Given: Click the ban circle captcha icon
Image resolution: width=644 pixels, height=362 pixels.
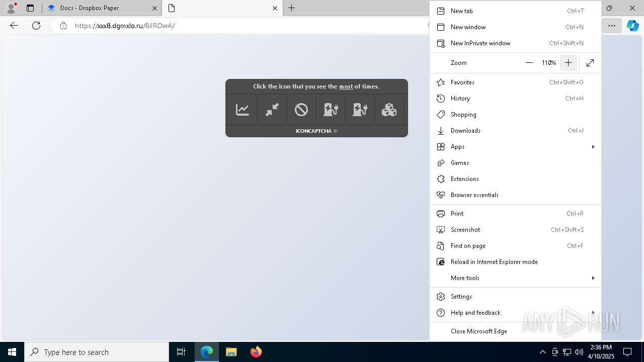Looking at the screenshot, I should click(301, 110).
